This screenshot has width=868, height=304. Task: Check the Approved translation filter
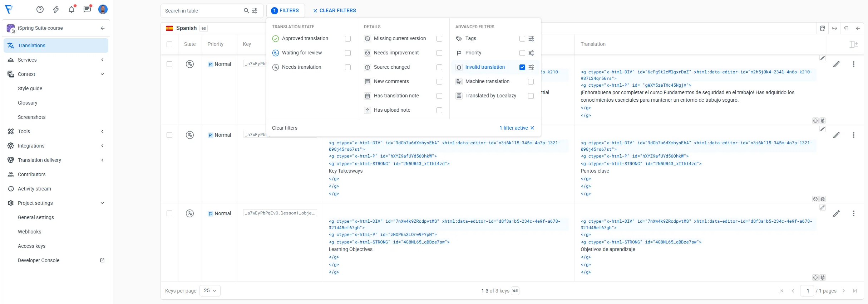tap(348, 39)
